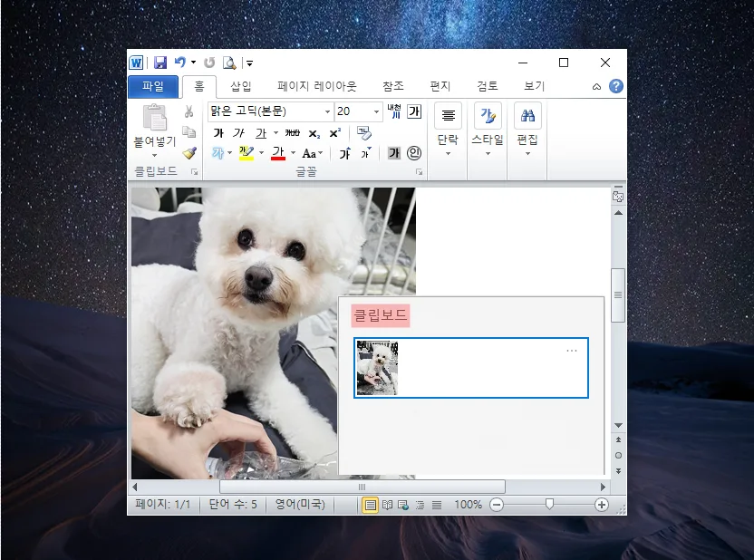Click the enclosed character circle icon
The width and height of the screenshot is (754, 560).
point(414,153)
